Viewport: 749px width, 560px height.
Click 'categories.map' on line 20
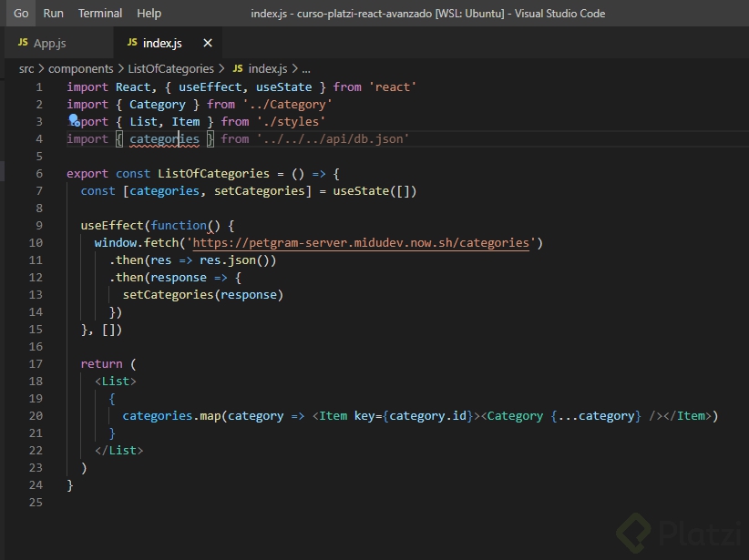tap(171, 416)
